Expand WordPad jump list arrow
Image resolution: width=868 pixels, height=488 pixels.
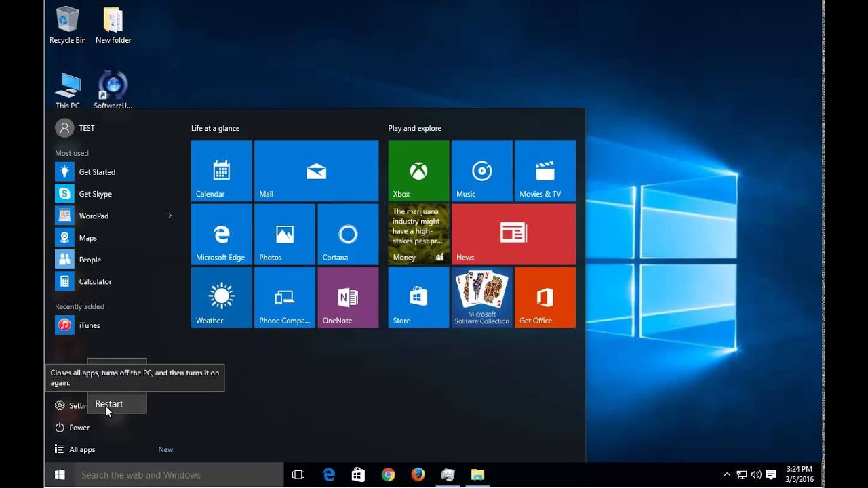click(170, 216)
